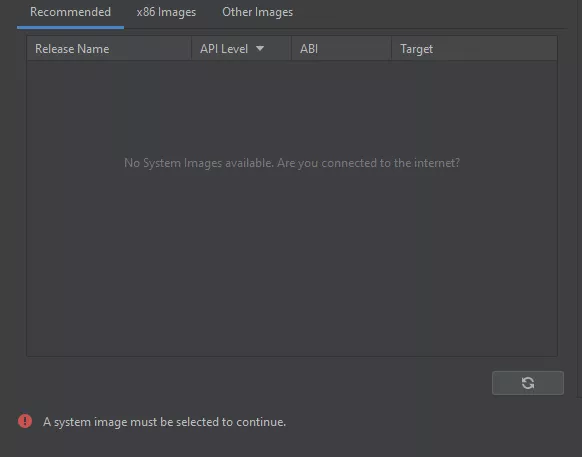The height and width of the screenshot is (457, 582).
Task: Refresh the system images list
Action: point(527,383)
